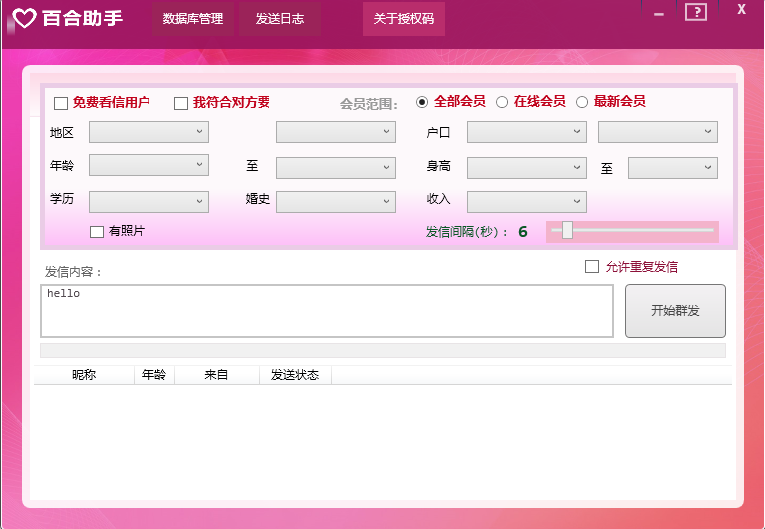Open the second 户口 dropdown at far right
765x529 pixels.
click(658, 132)
